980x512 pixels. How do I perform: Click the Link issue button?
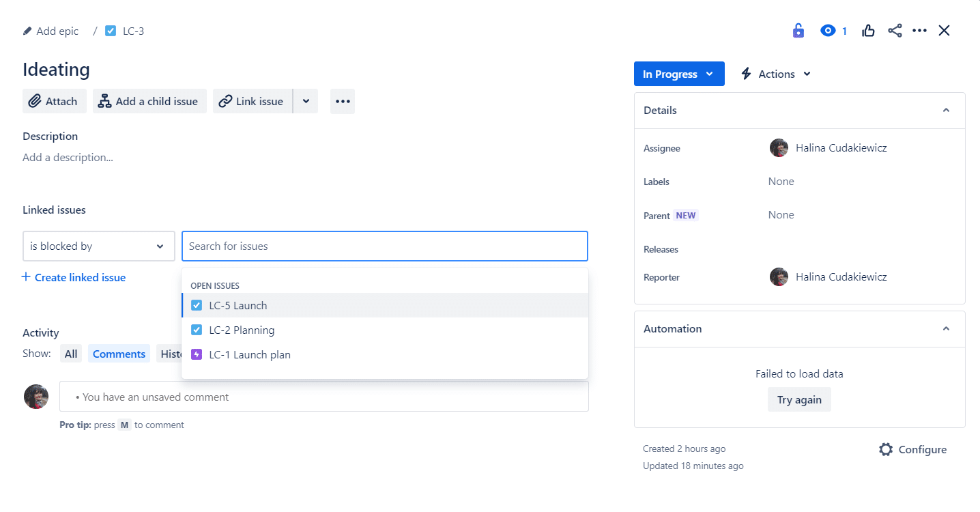tap(253, 101)
